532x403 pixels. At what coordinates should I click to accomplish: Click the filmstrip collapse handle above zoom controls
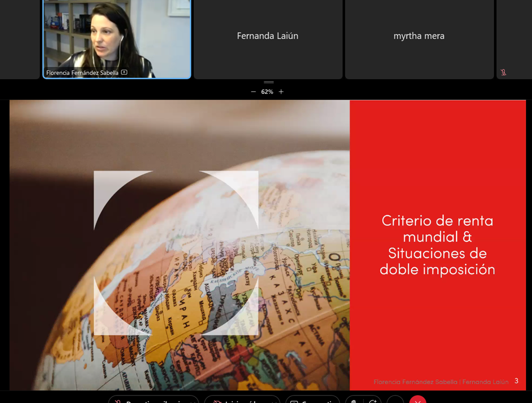coord(268,82)
